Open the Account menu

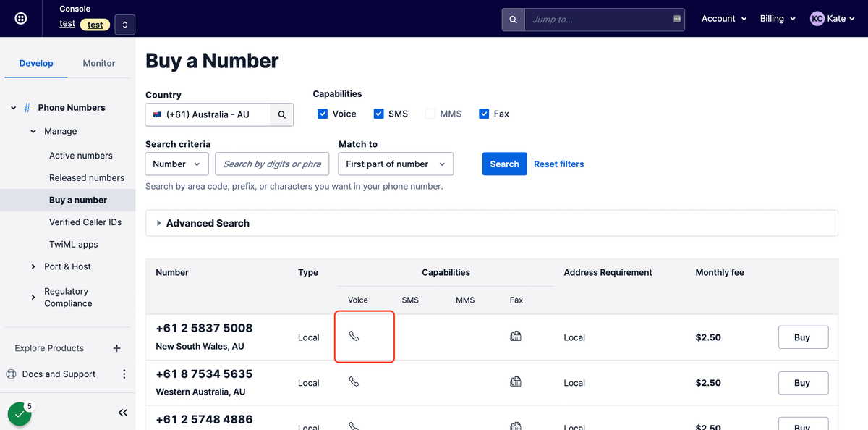click(724, 19)
